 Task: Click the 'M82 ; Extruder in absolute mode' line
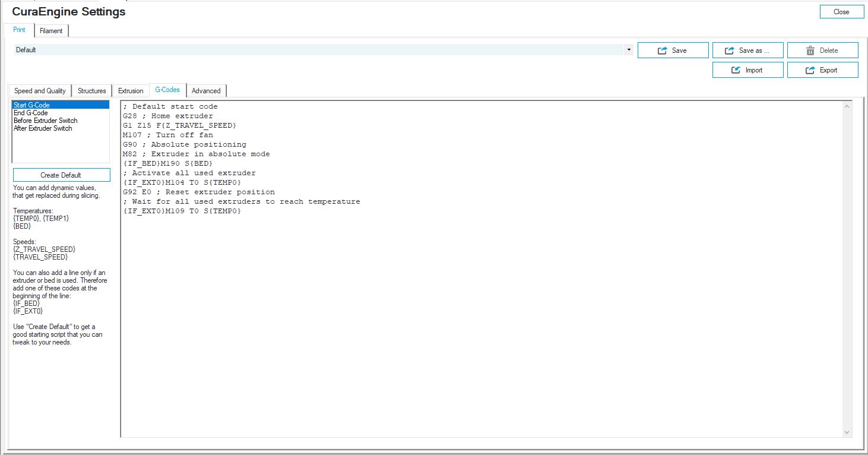[x=196, y=154]
